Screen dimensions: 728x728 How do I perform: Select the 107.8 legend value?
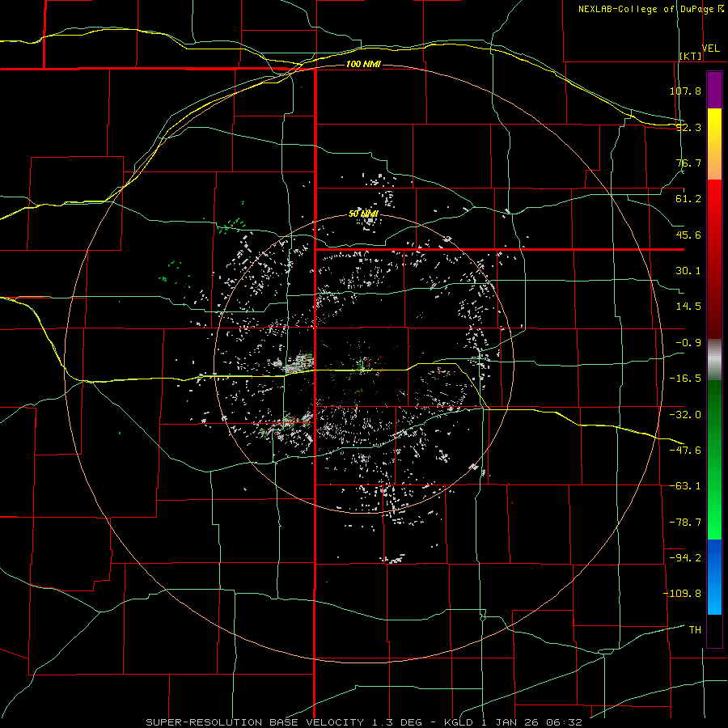685,91
